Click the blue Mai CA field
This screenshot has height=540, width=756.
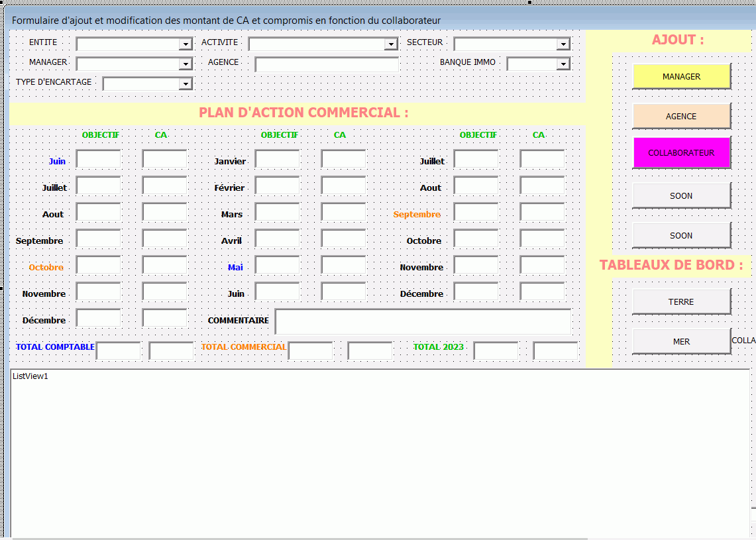pyautogui.click(x=344, y=265)
